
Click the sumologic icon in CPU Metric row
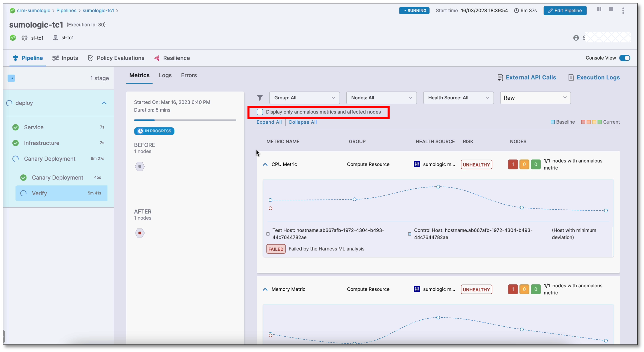pos(417,164)
